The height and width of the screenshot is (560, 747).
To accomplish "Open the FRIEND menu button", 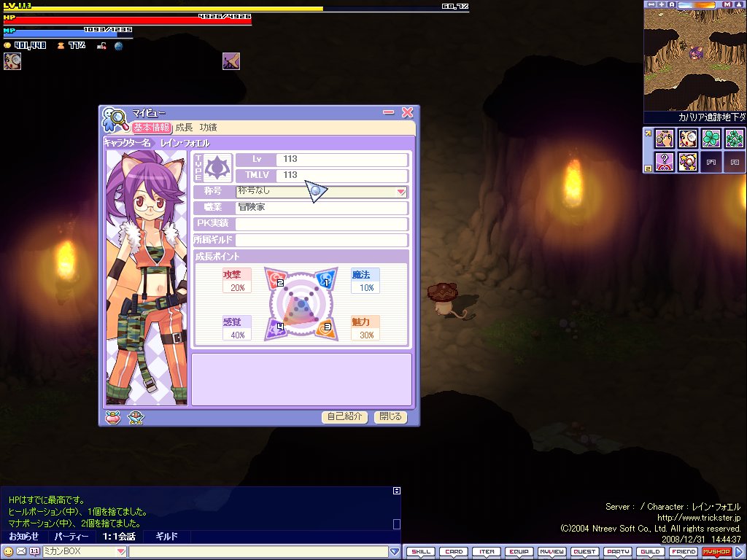I will (683, 552).
